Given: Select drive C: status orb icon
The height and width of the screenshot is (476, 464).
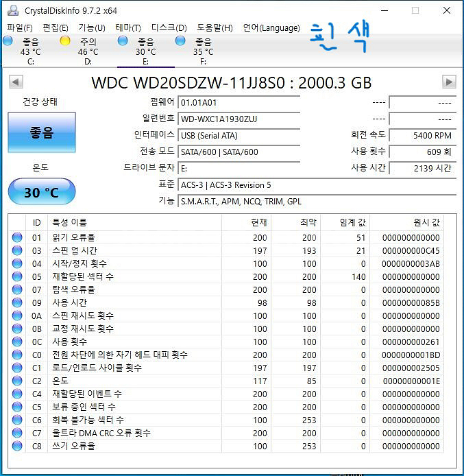Looking at the screenshot, I should coord(8,41).
